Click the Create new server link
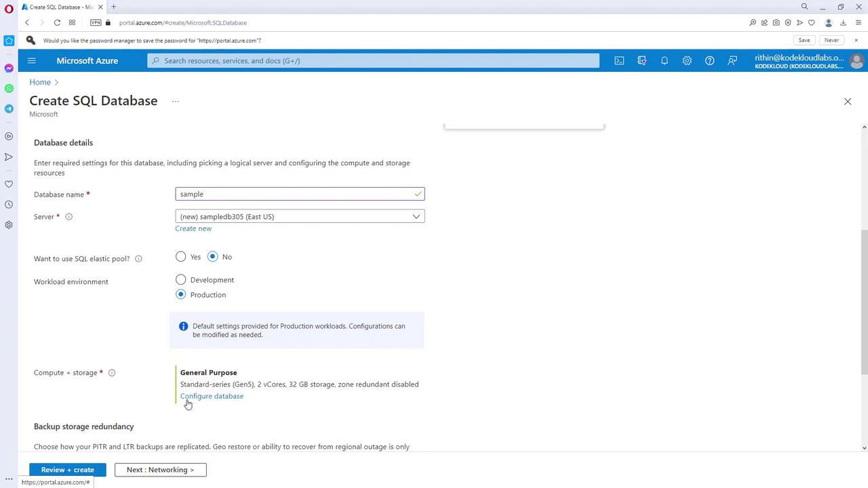The image size is (868, 488). point(193,228)
